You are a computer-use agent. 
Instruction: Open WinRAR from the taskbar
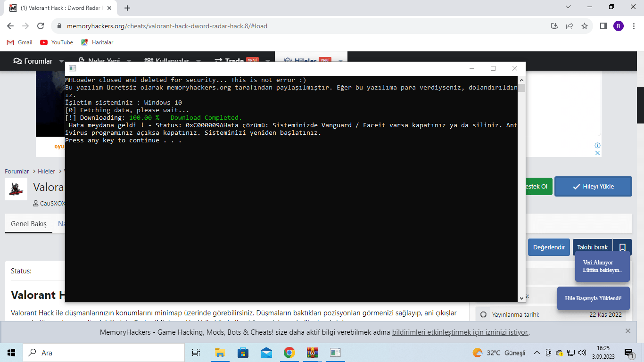click(312, 353)
